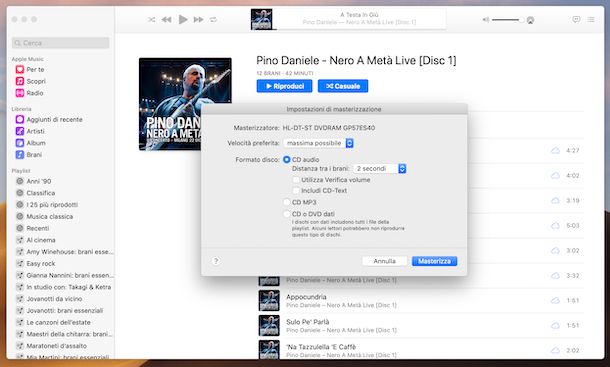Click the album title Pino Daniele heading
The height and width of the screenshot is (367, 610).
click(x=356, y=60)
